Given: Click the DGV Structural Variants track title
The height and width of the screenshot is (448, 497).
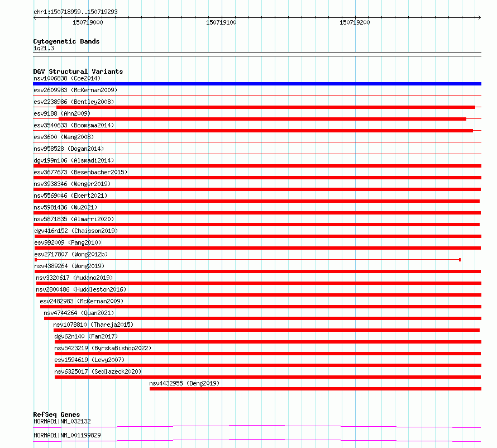Looking at the screenshot, I should (78, 72).
